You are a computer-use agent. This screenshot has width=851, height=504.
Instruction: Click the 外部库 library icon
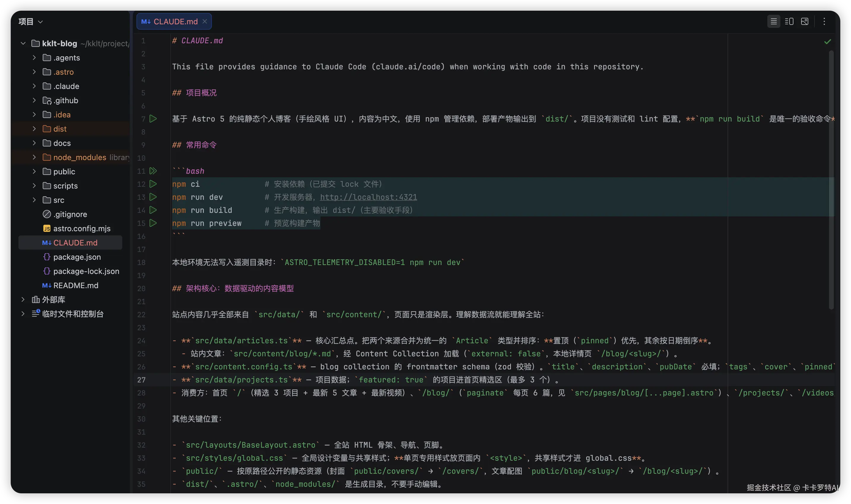36,299
